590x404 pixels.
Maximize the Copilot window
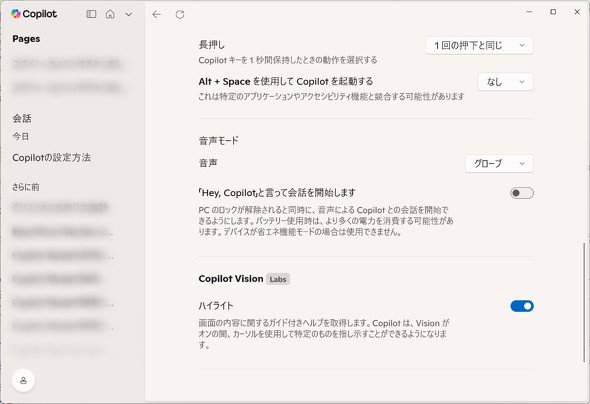[553, 12]
